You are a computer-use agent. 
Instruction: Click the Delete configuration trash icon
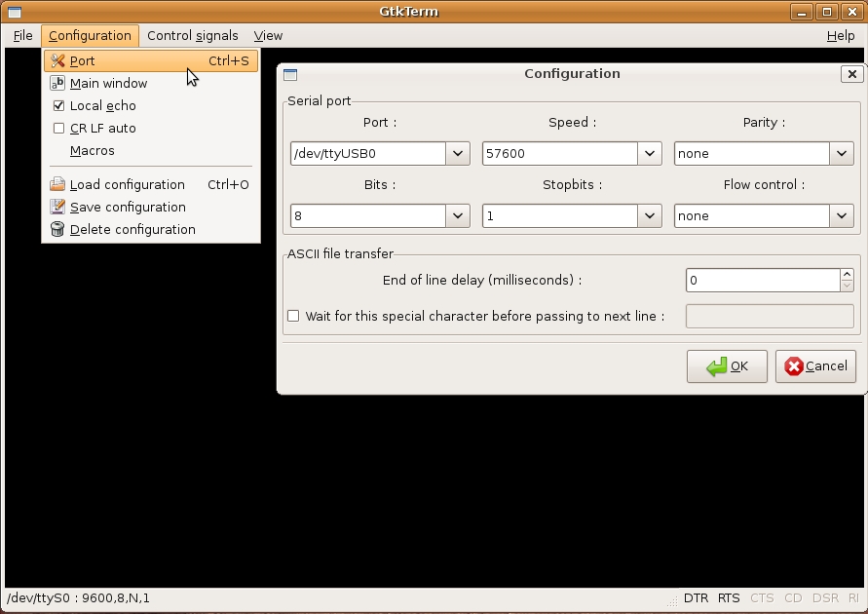click(x=57, y=230)
